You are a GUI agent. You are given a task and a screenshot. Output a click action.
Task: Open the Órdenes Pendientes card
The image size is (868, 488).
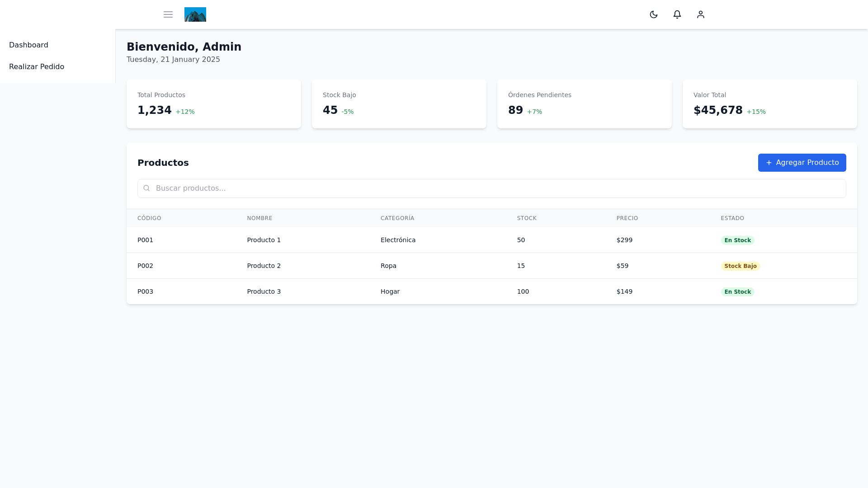[x=584, y=104]
